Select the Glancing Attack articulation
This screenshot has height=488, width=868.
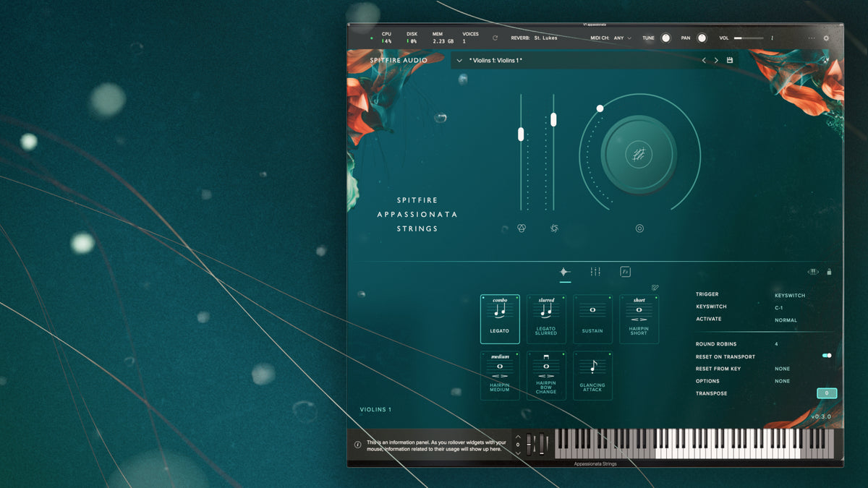coord(592,375)
